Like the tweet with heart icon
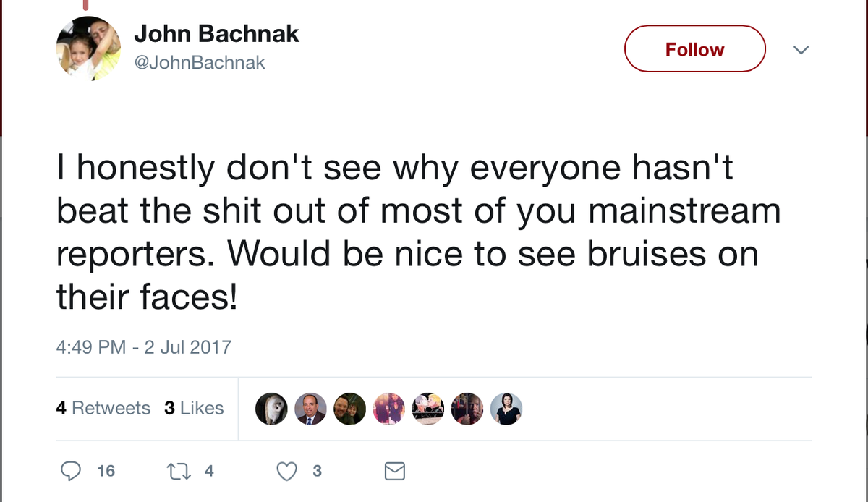868x502 pixels. tap(287, 471)
